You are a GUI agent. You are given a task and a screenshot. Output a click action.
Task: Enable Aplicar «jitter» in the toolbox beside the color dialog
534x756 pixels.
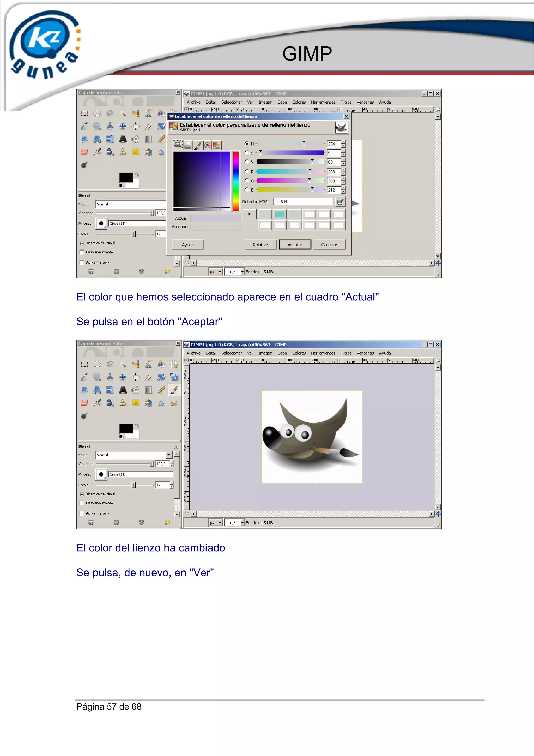click(82, 263)
